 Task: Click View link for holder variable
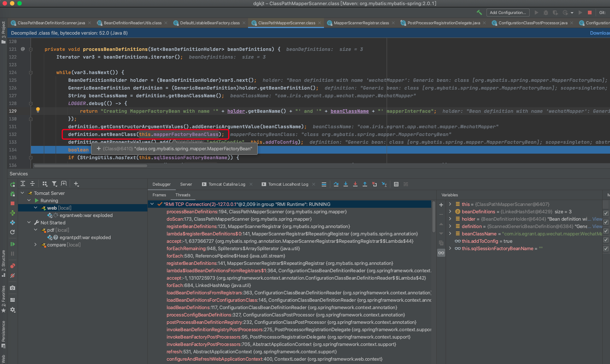click(x=597, y=219)
